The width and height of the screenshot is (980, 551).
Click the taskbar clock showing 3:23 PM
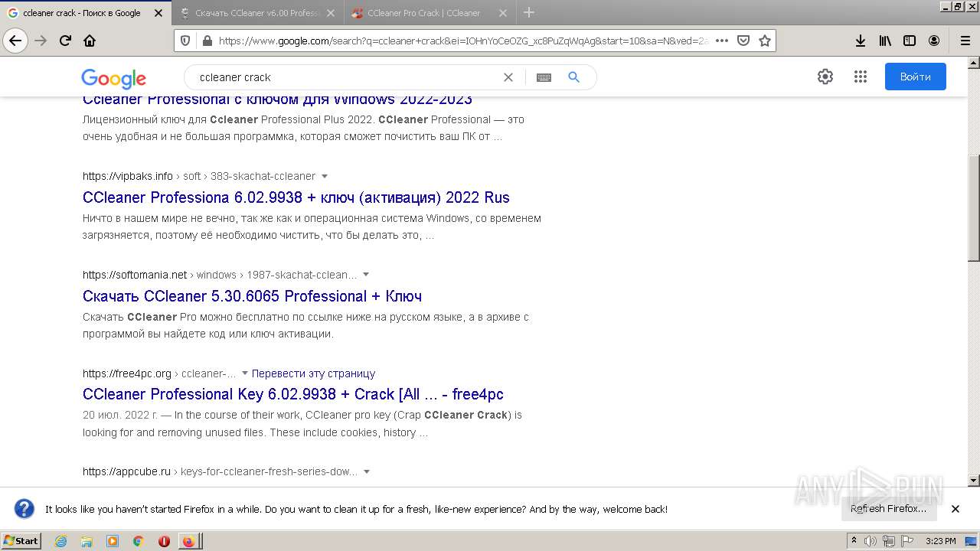pos(941,541)
